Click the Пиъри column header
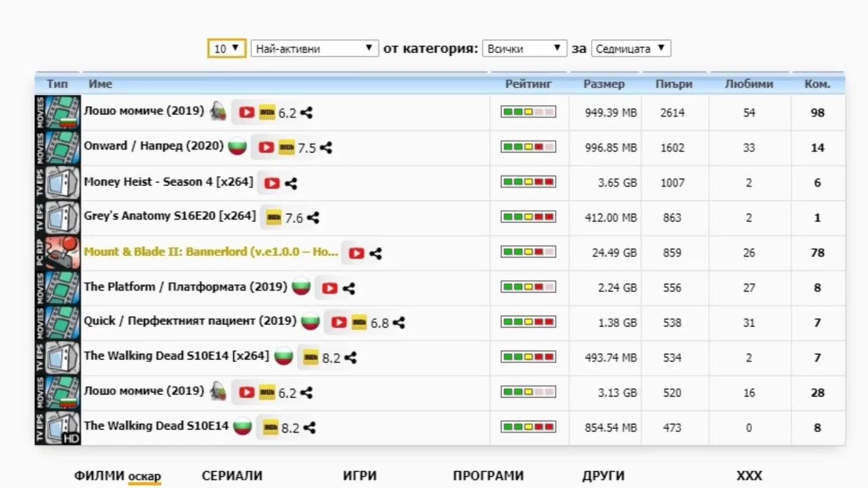This screenshot has height=488, width=868. click(x=674, y=84)
